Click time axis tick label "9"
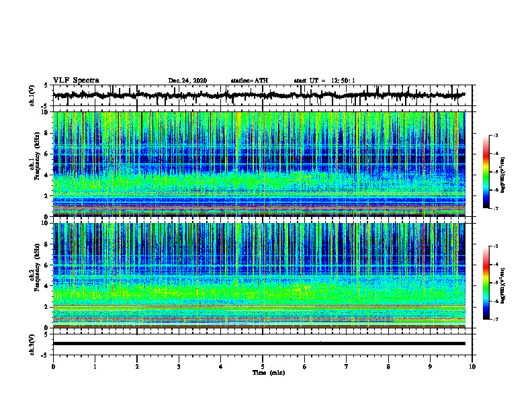Viewport: 532px width, 411px height. tap(430, 367)
